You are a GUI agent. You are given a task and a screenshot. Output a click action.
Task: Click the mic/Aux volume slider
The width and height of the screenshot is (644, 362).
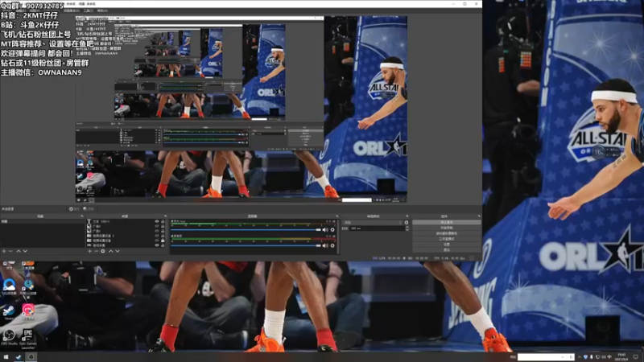point(246,230)
